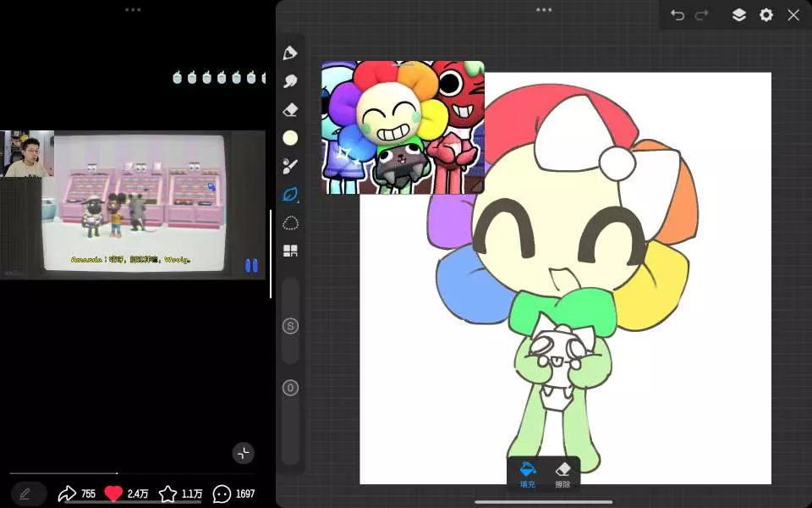Open the four-square panels tool
Viewport: 812px width, 508px height.
coord(290,251)
